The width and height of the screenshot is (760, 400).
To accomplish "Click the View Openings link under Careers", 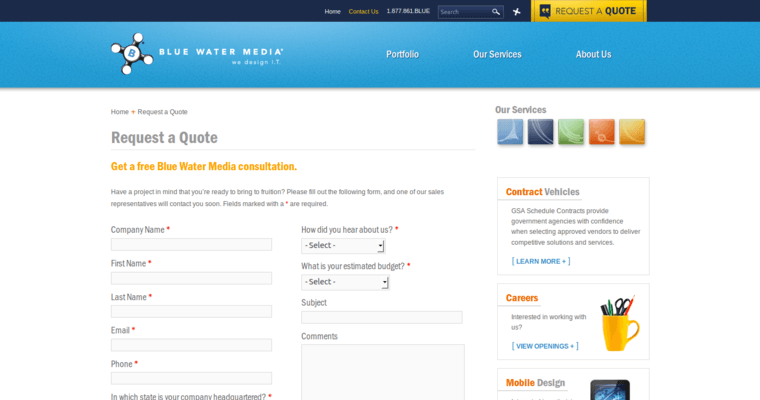I will (x=545, y=346).
